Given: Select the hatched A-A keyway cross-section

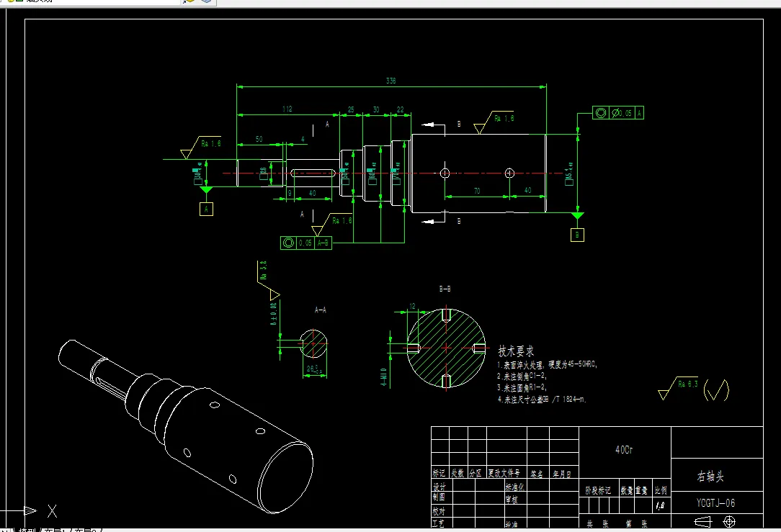Looking at the screenshot, I should click(313, 343).
